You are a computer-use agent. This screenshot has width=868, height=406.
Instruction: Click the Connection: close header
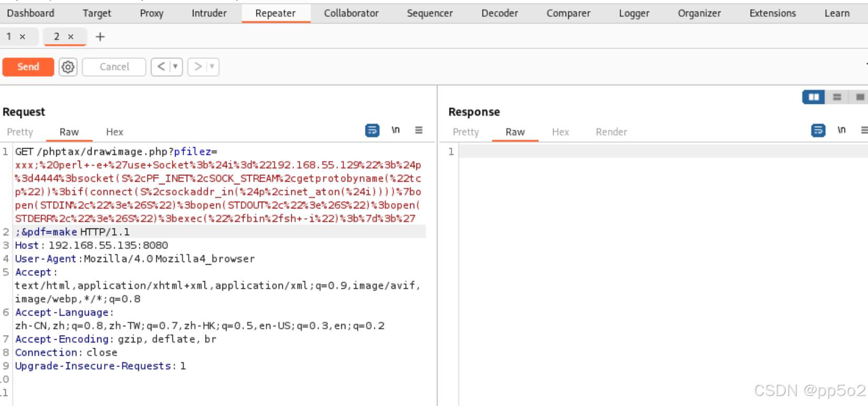(x=66, y=352)
